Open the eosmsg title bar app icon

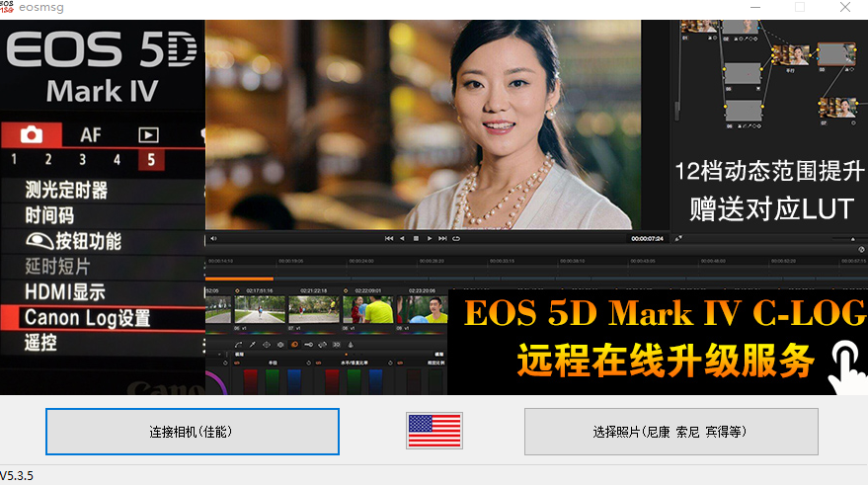click(7, 7)
